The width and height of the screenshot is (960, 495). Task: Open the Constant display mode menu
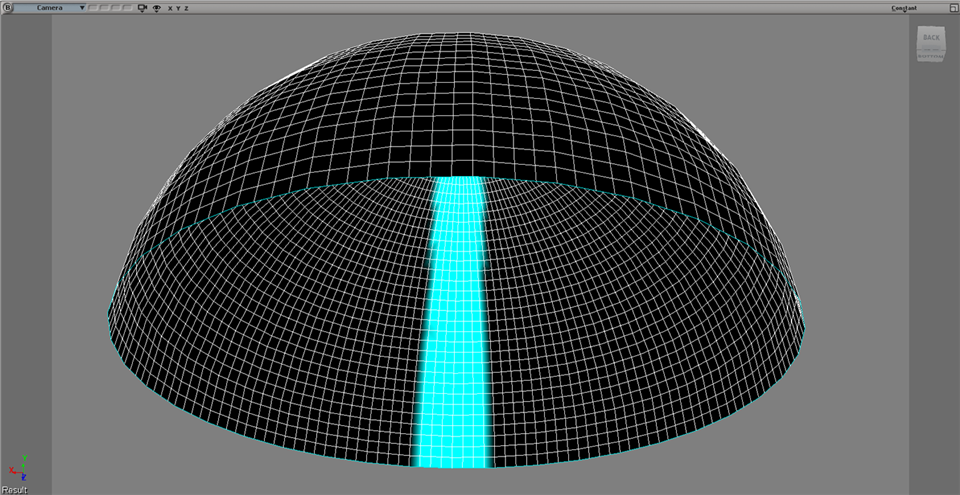click(x=905, y=8)
